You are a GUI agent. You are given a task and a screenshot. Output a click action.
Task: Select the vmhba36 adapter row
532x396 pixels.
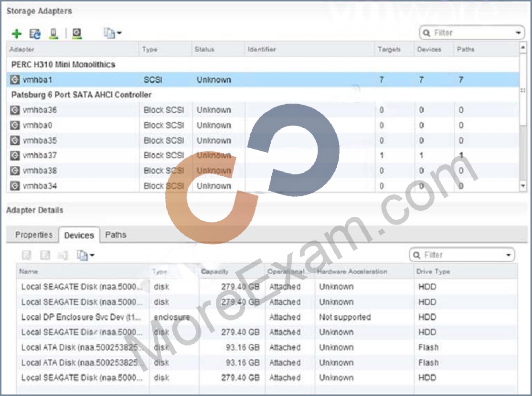(263, 110)
